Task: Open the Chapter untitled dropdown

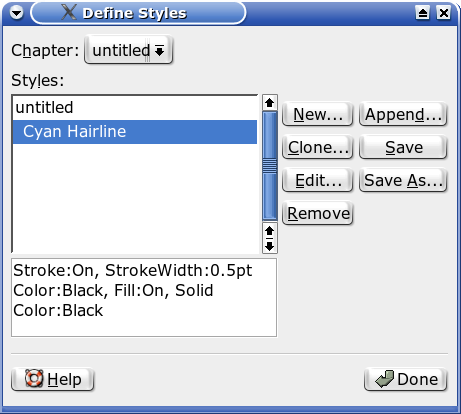Action: coord(128,50)
